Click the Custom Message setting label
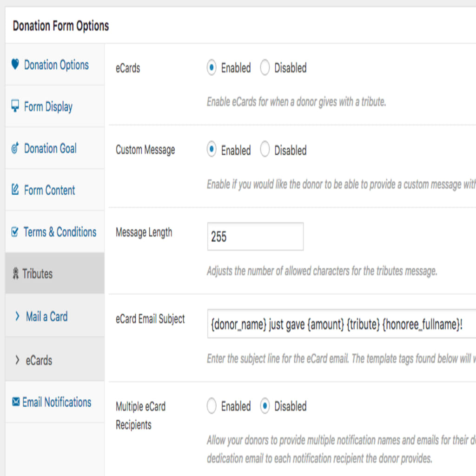The image size is (476, 476). click(x=145, y=150)
